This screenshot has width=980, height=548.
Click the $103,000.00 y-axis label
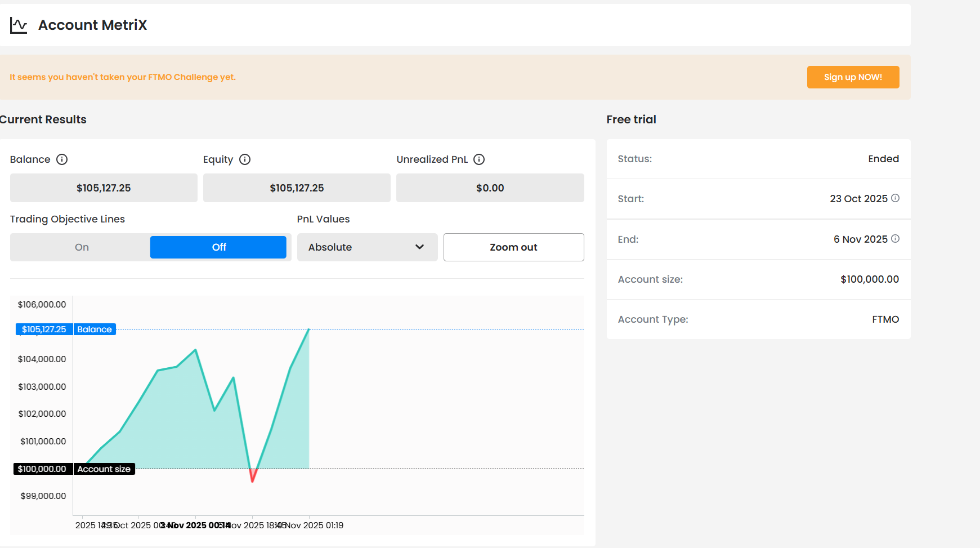[42, 387]
